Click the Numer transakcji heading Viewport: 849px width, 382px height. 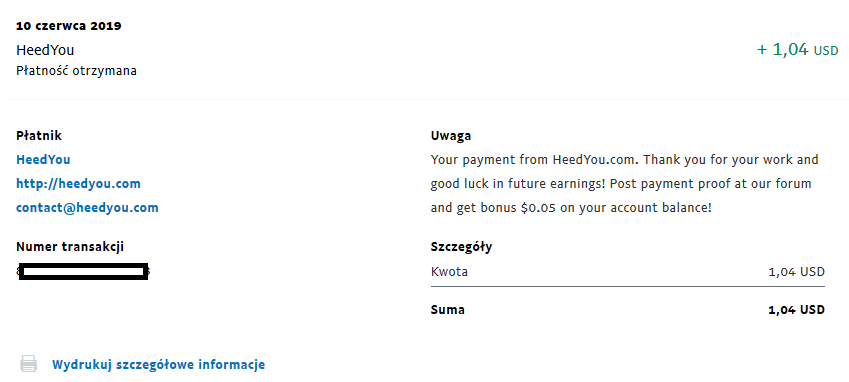[70, 247]
